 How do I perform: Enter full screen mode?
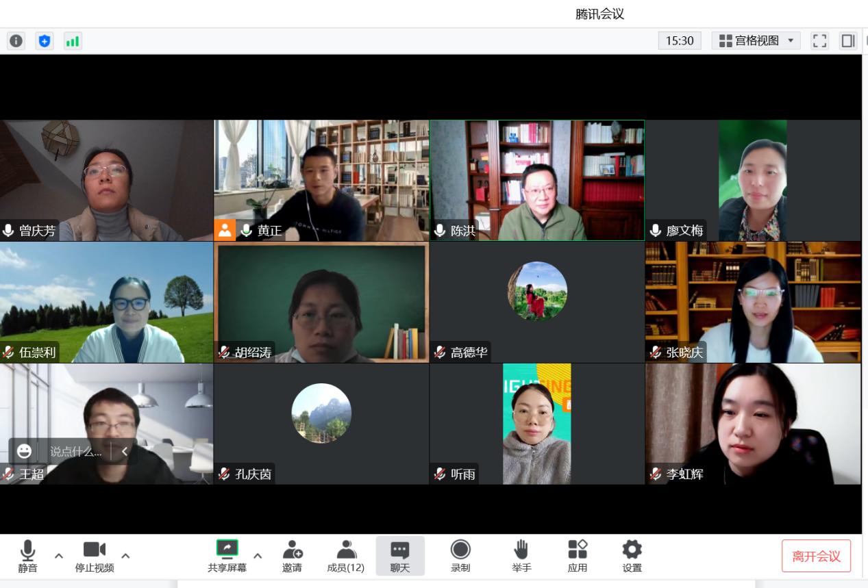(x=819, y=41)
